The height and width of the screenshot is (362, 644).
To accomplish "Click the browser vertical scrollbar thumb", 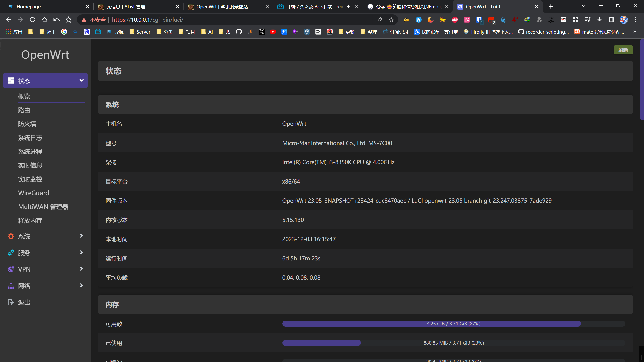I will tap(642, 80).
